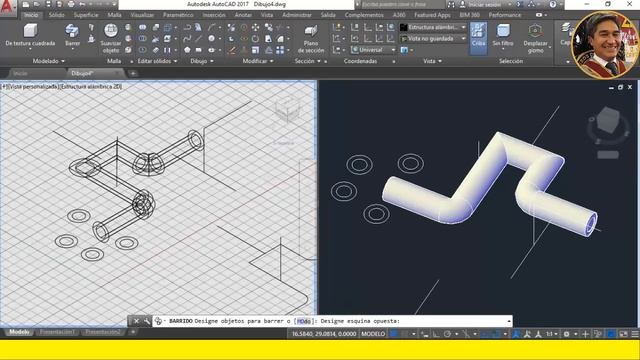Click the mOdo option in command line
The image size is (640, 360).
click(x=304, y=321)
